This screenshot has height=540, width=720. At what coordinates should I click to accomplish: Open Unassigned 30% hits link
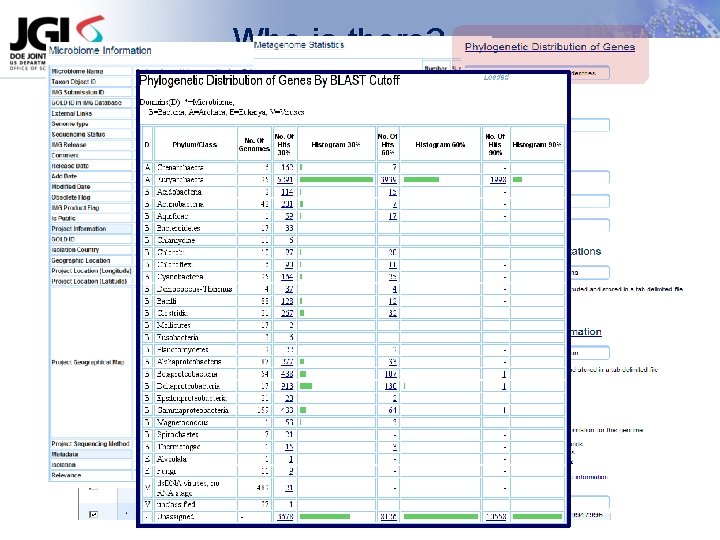pos(285,517)
